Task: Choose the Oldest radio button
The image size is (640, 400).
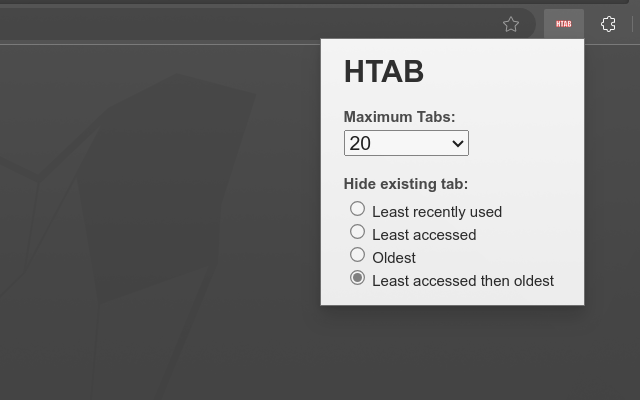Action: coord(357,255)
